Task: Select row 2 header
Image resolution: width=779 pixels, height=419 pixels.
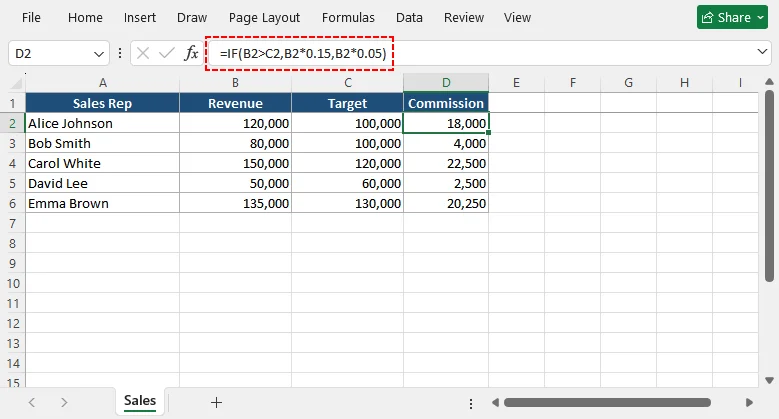Action: click(12, 123)
